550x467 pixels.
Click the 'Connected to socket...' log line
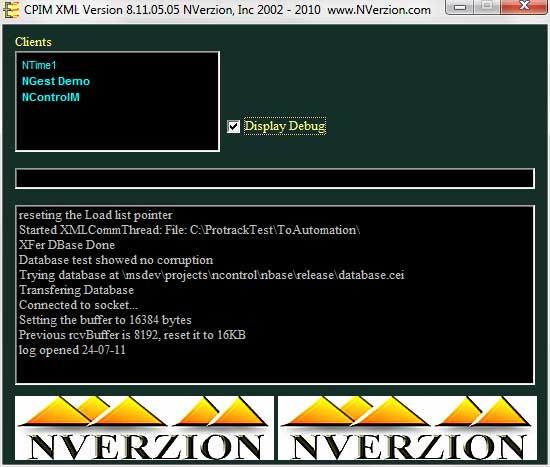pos(79,305)
